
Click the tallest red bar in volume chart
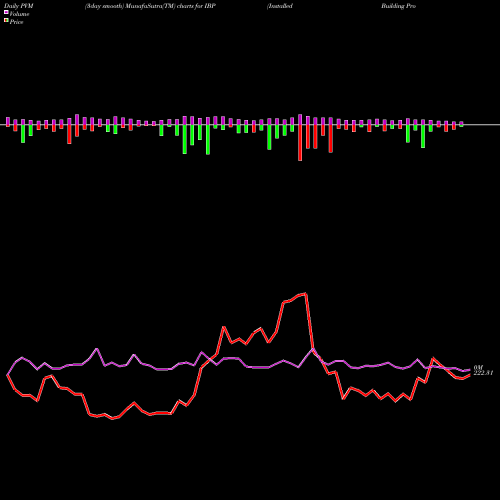pos(300,143)
